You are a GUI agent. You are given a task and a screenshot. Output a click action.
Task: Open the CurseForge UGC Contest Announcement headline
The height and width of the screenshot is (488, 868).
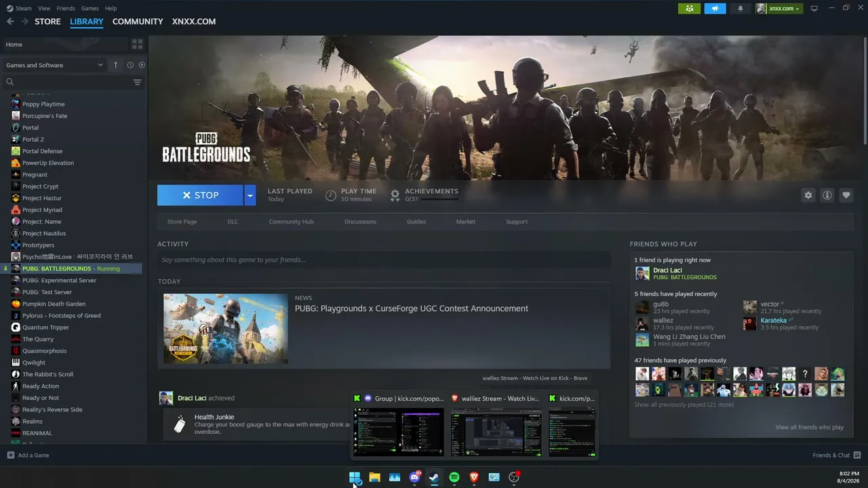tap(411, 308)
